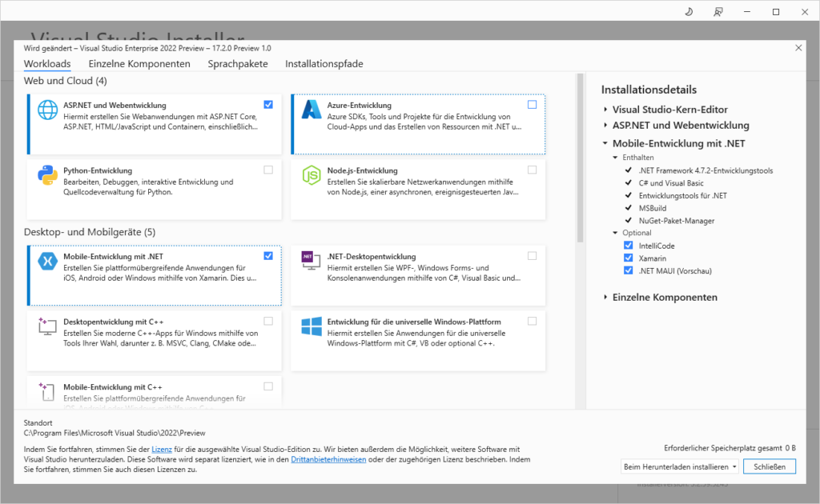Switch to the Sprachpakete tab
820x504 pixels.
[238, 64]
